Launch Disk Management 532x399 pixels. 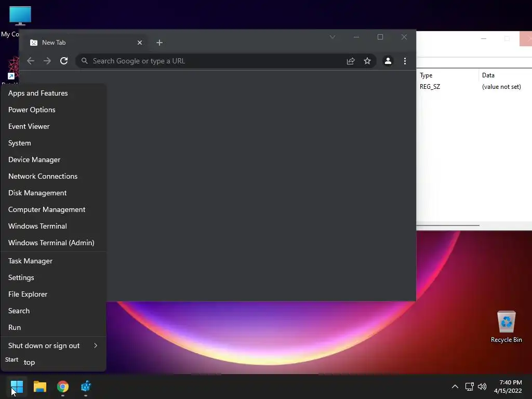tap(54, 193)
